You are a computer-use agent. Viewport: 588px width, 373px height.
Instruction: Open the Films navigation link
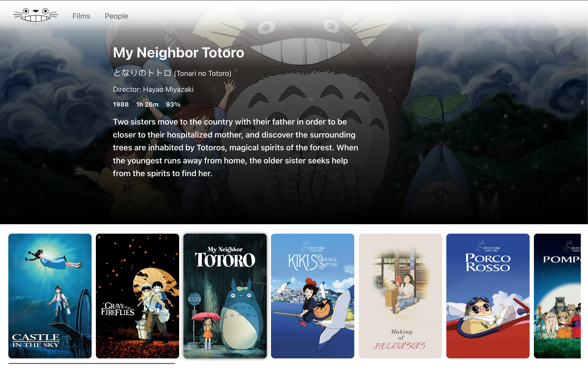(x=81, y=16)
